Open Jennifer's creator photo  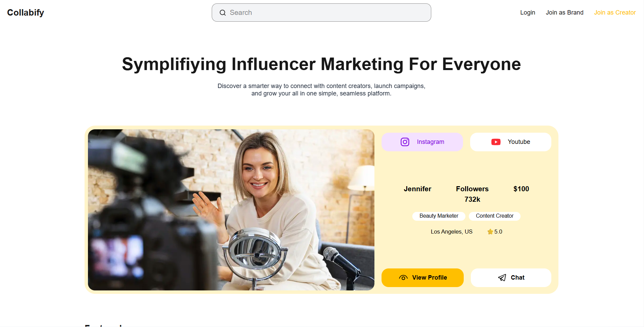pos(231,210)
